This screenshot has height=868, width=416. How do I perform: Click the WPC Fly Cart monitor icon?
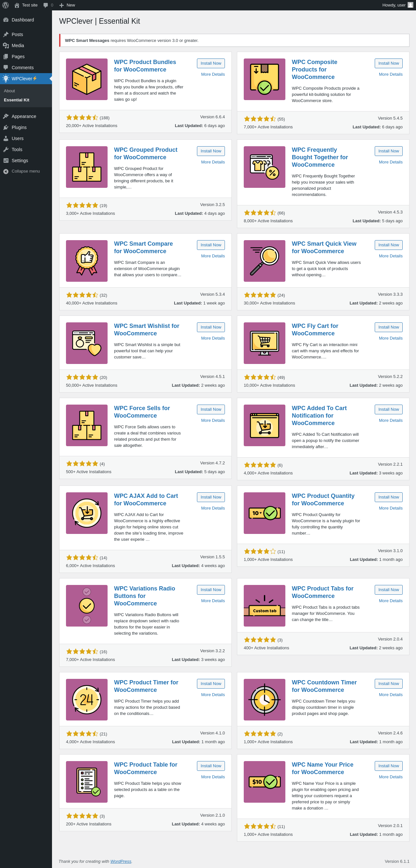tap(264, 343)
